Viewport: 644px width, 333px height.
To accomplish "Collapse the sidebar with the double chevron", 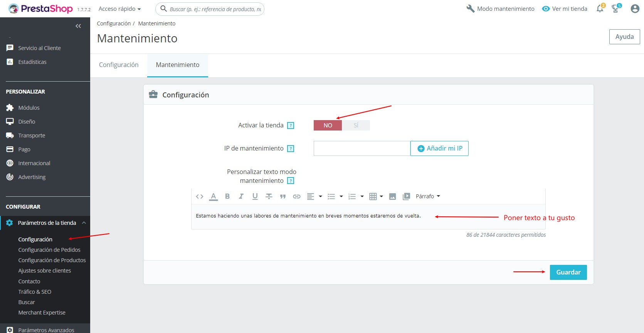I will pyautogui.click(x=78, y=26).
